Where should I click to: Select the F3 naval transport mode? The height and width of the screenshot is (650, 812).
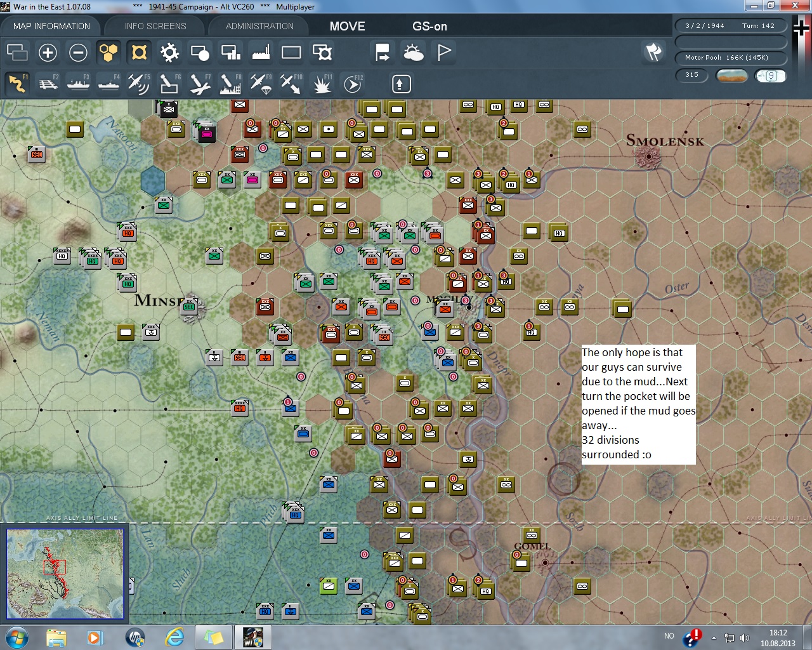coord(78,84)
